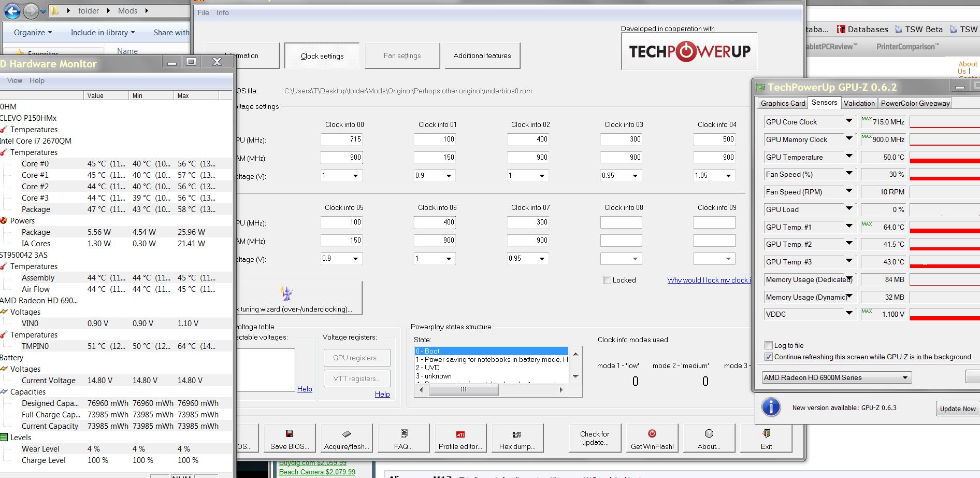Select the Include in library button
The width and height of the screenshot is (980, 478).
tap(103, 32)
